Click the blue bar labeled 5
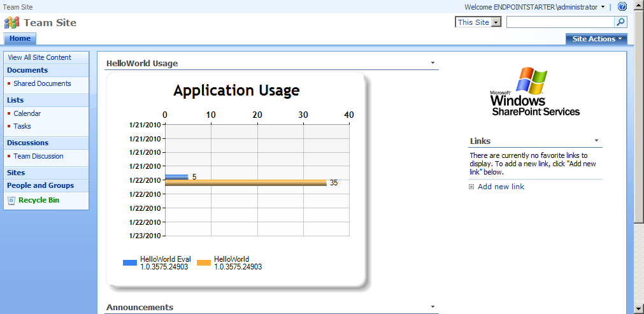 pyautogui.click(x=176, y=177)
